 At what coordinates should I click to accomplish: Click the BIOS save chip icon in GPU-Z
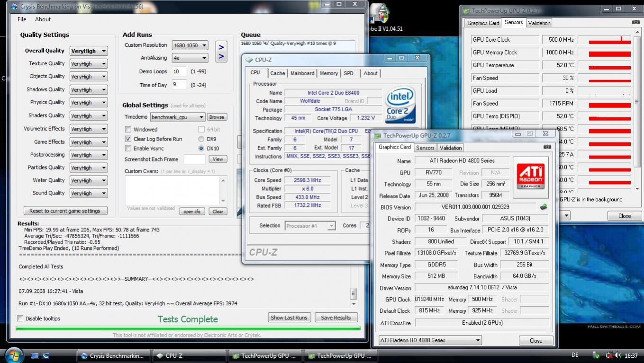pyautogui.click(x=544, y=207)
